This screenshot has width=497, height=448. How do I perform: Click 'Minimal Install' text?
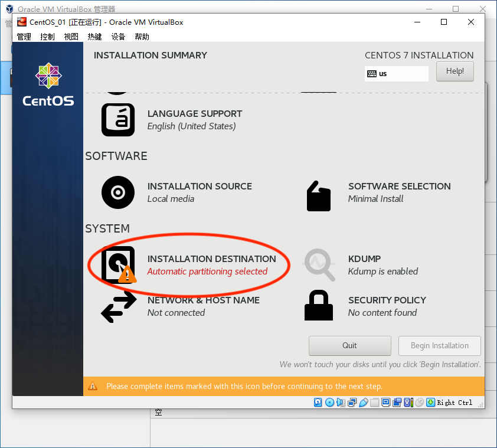pyautogui.click(x=375, y=199)
